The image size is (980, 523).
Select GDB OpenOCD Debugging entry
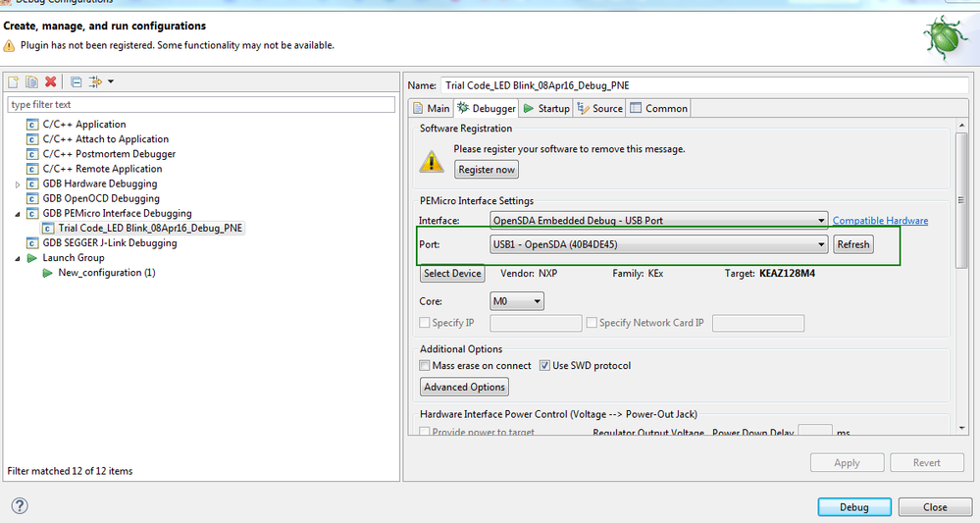coord(101,199)
